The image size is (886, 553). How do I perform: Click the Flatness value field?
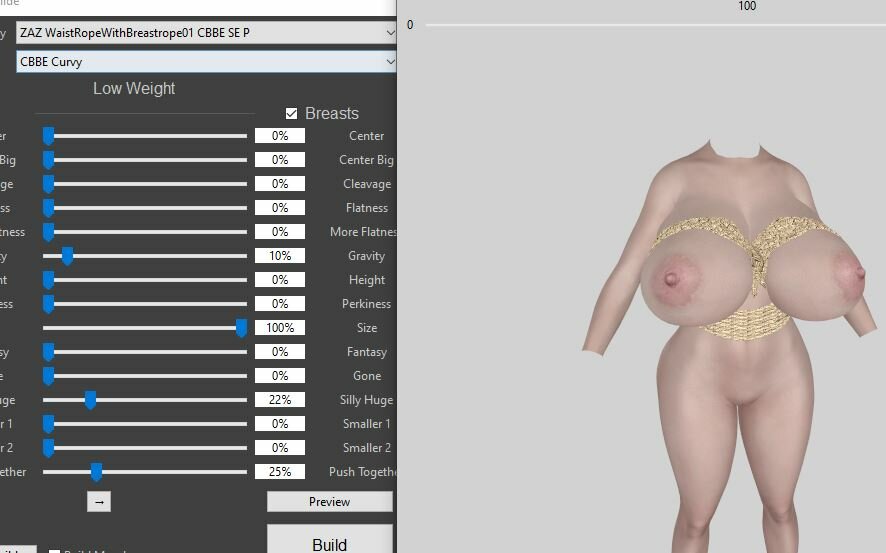[280, 208]
